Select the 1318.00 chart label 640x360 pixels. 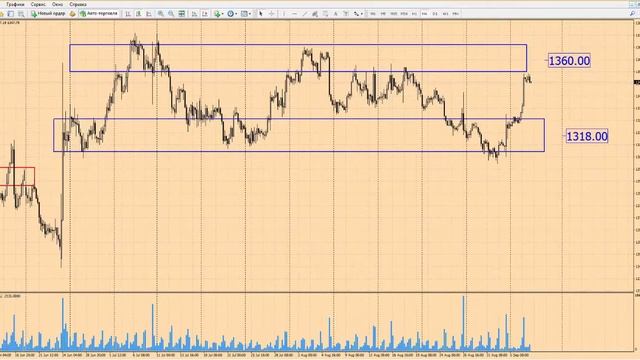point(587,136)
